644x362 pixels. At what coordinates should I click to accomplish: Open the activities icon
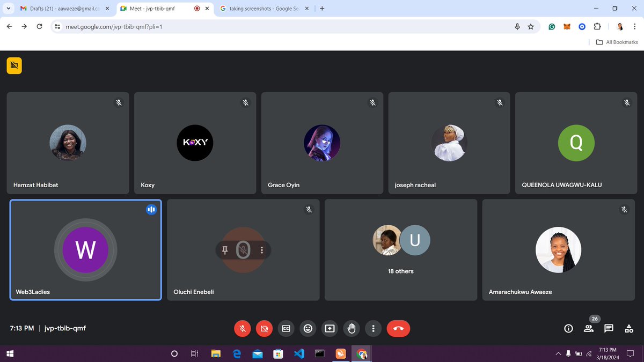[x=629, y=328]
